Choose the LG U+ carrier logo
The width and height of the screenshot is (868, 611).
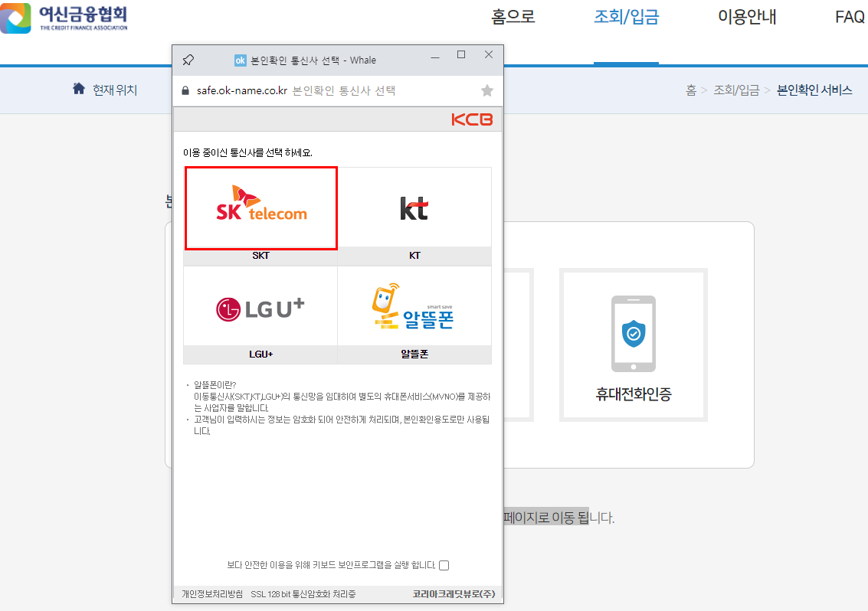(260, 309)
